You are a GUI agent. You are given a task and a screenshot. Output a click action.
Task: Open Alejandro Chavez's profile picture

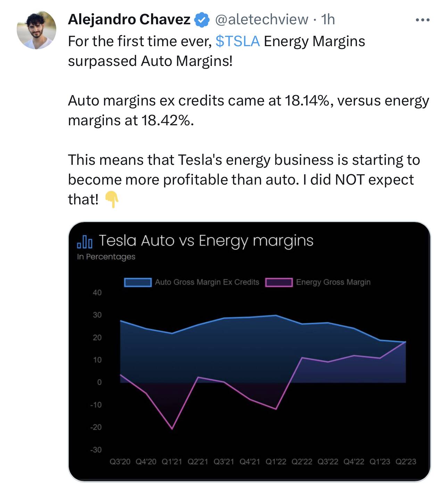pyautogui.click(x=36, y=30)
